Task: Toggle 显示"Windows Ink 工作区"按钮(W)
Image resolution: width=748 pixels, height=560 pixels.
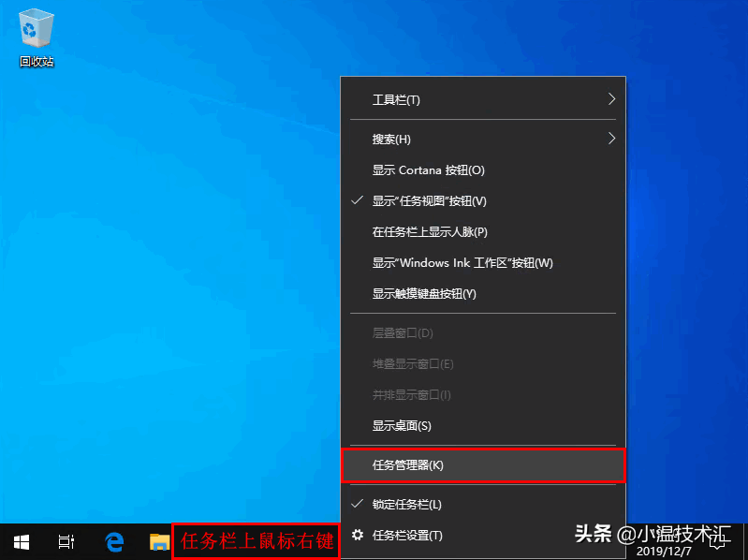Action: pos(483,263)
